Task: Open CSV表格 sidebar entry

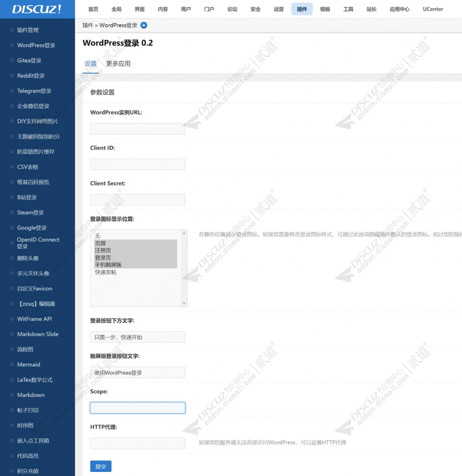Action: 27,167
